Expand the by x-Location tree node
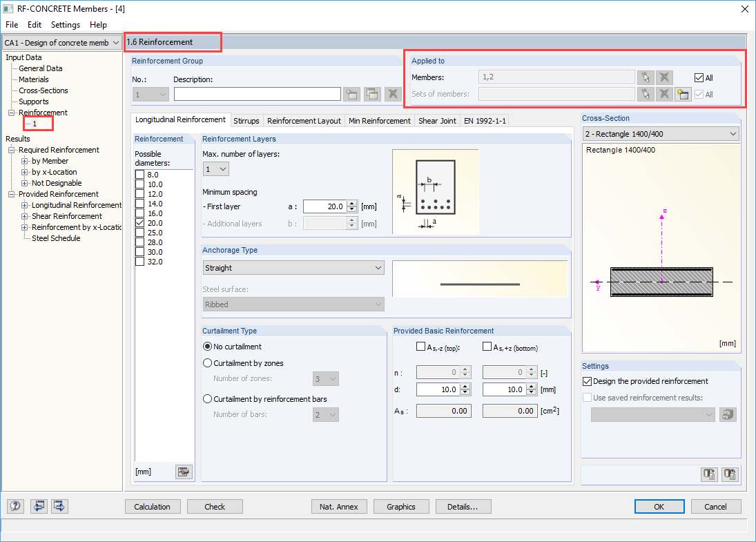 [25, 172]
